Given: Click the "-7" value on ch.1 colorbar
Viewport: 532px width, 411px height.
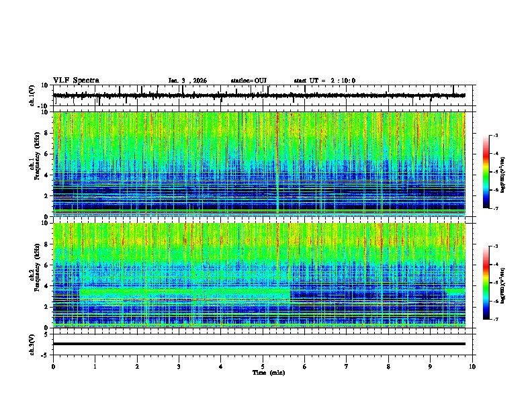Looking at the screenshot, I should coord(496,208).
